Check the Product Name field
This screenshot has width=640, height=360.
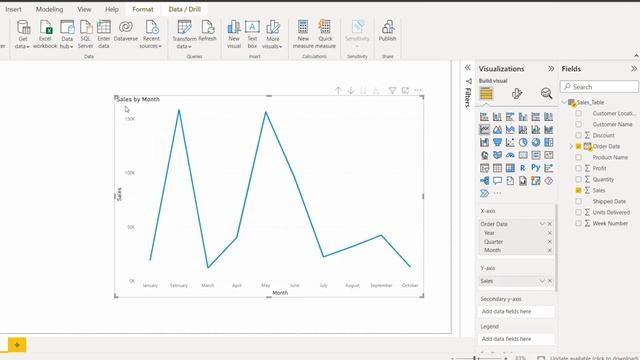[578, 157]
